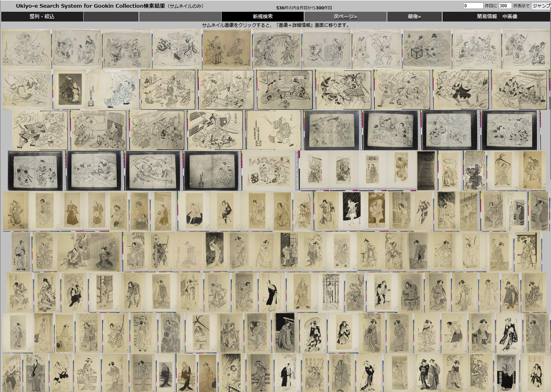The image size is (551, 392).
Task: Jump to the last page with 最後»
Action: (414, 17)
